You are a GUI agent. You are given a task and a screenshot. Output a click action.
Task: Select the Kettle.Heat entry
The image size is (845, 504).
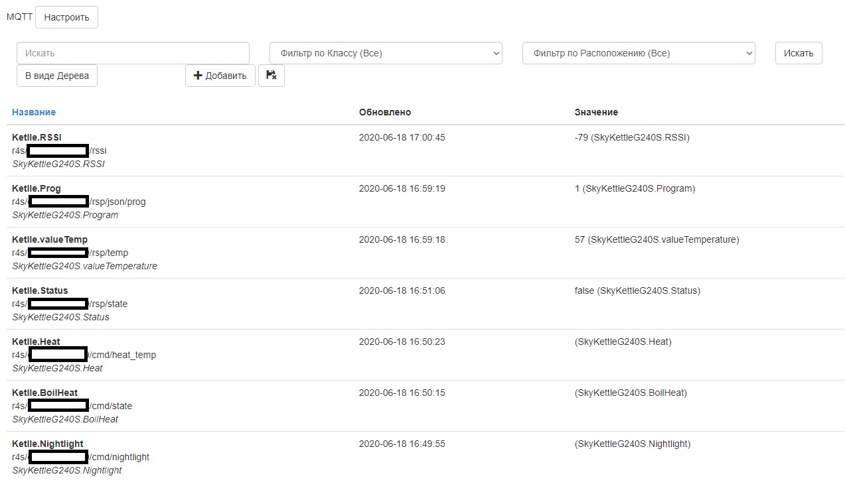36,342
